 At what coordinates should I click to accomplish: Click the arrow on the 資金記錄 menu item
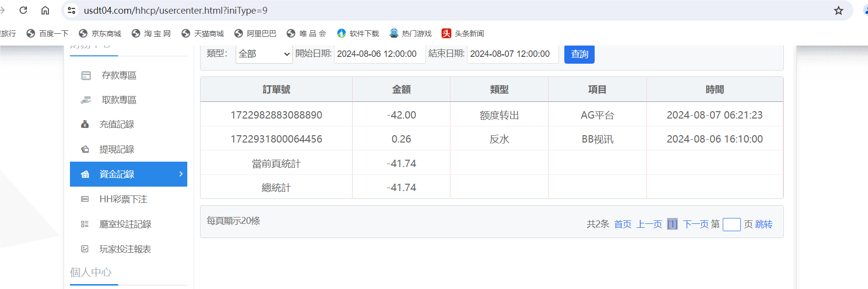pos(181,174)
